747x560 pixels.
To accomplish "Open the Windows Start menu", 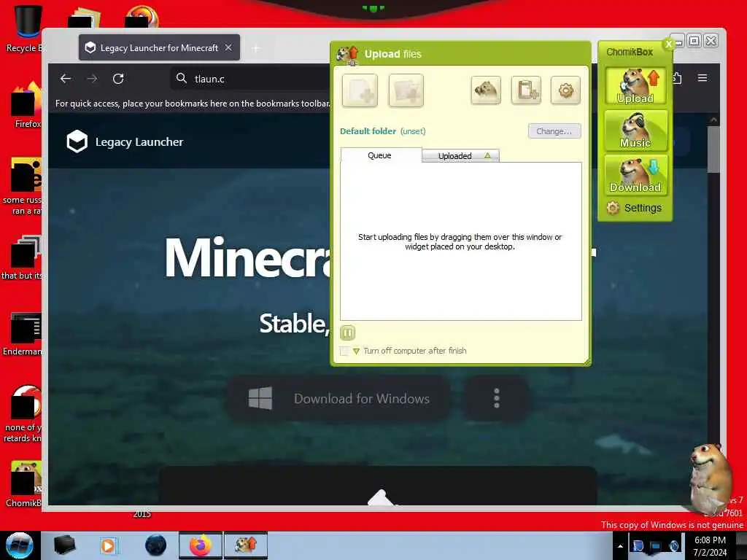I will [20, 545].
